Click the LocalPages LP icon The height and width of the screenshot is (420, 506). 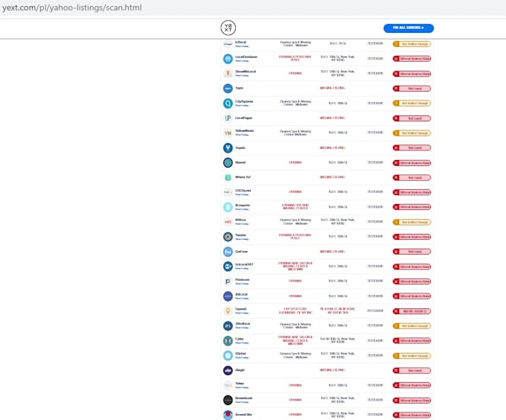[x=228, y=118]
